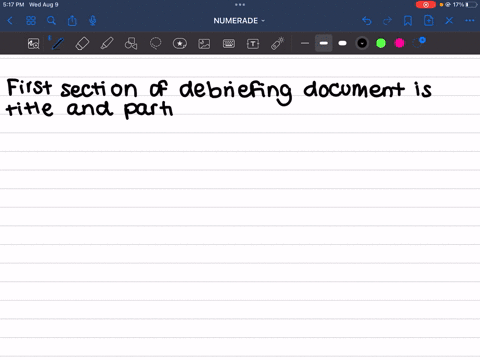Select the Text box tool

tap(253, 43)
